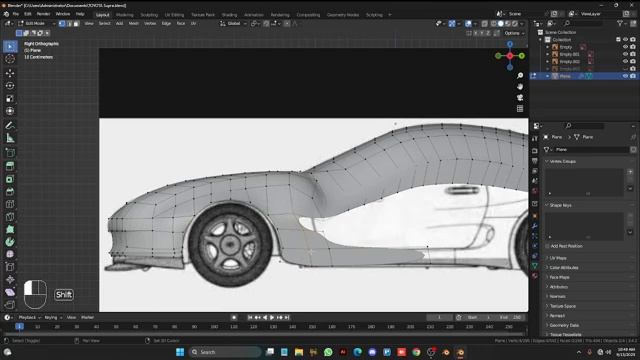This screenshot has width=640, height=360.
Task: Disable the Plane render camera icon
Action: [x=633, y=76]
